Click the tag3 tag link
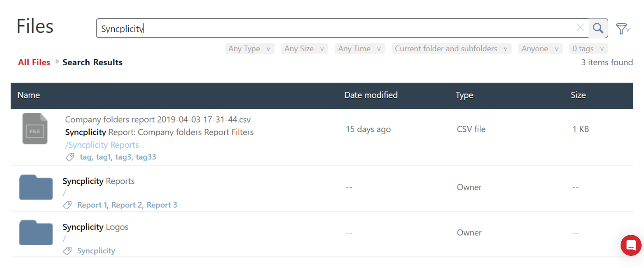Viewport: 644px width, 268px height. (123, 157)
